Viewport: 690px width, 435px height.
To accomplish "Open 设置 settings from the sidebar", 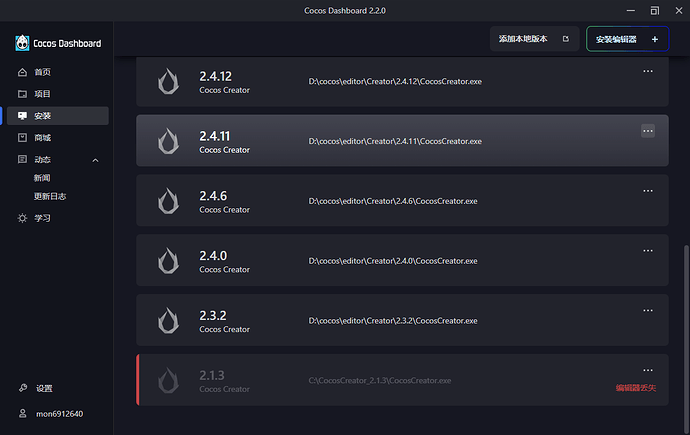I will click(x=44, y=388).
